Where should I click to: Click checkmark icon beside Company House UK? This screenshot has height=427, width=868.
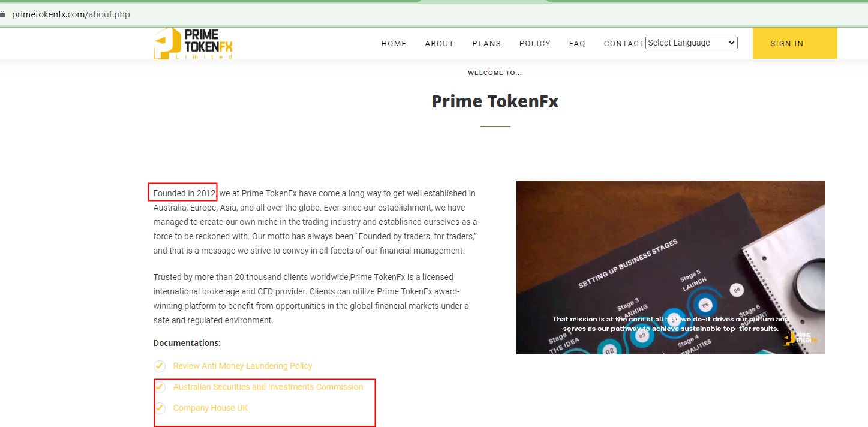(x=160, y=408)
